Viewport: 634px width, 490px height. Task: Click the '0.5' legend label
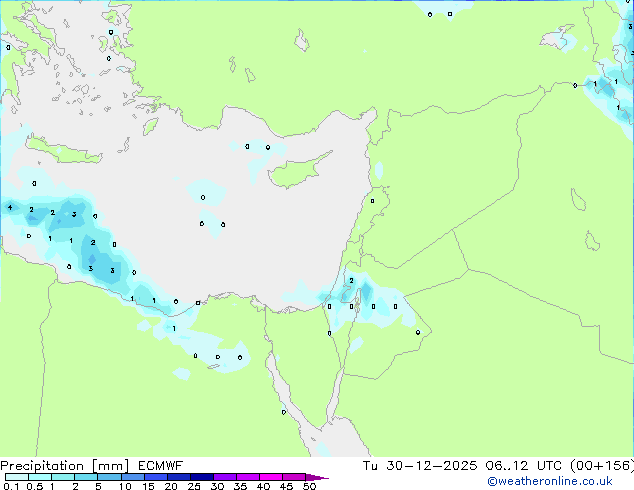pyautogui.click(x=34, y=486)
